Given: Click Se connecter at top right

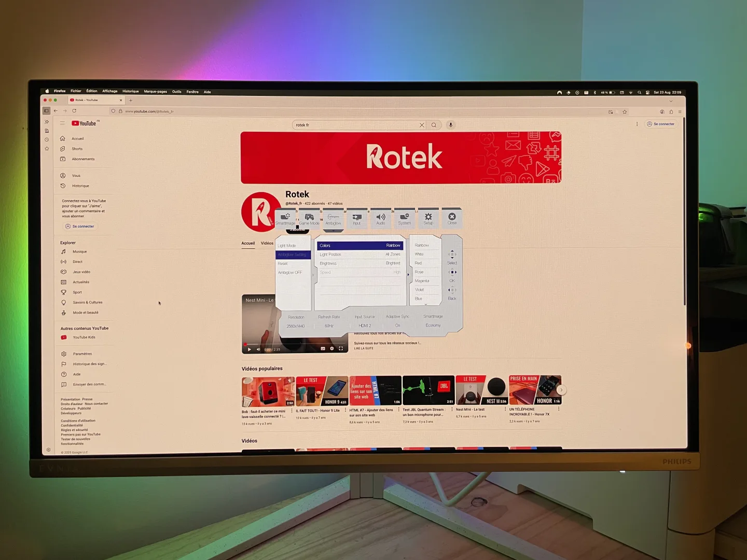Looking at the screenshot, I should [661, 124].
